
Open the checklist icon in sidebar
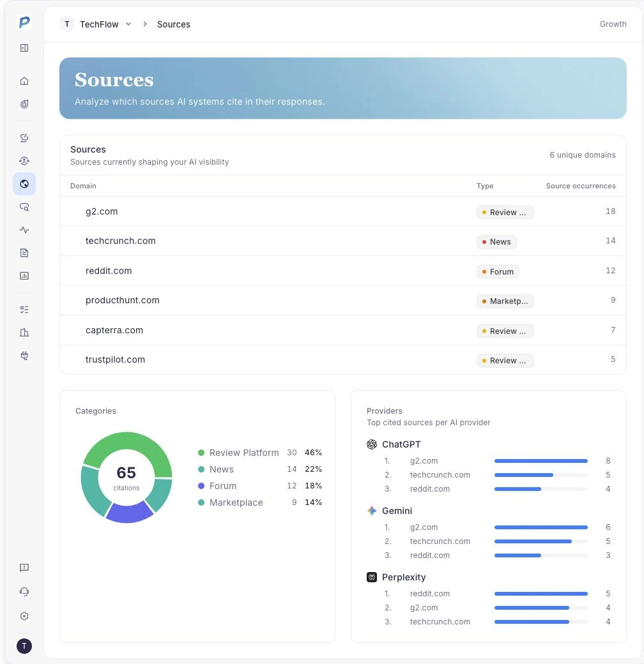point(24,310)
